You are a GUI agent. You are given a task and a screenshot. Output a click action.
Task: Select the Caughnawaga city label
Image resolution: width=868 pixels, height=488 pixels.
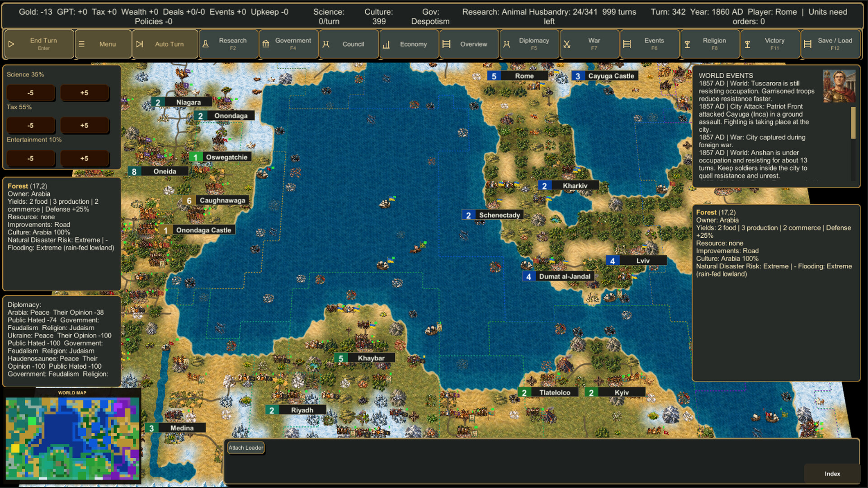[215, 200]
